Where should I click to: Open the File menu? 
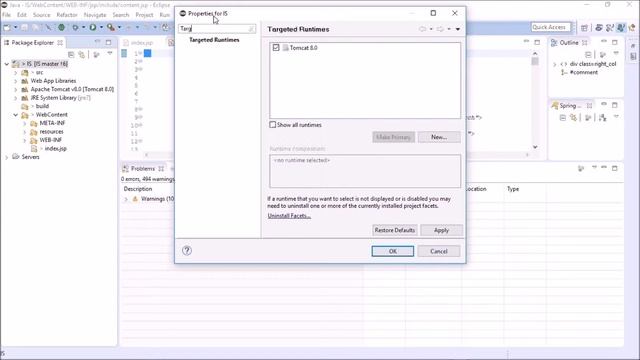pyautogui.click(x=7, y=15)
